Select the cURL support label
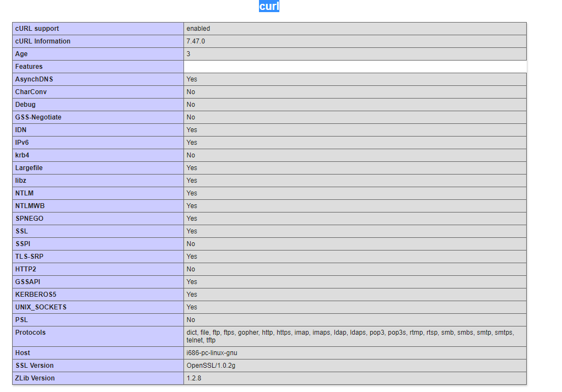Screen dimensions: 562x392 (37, 29)
